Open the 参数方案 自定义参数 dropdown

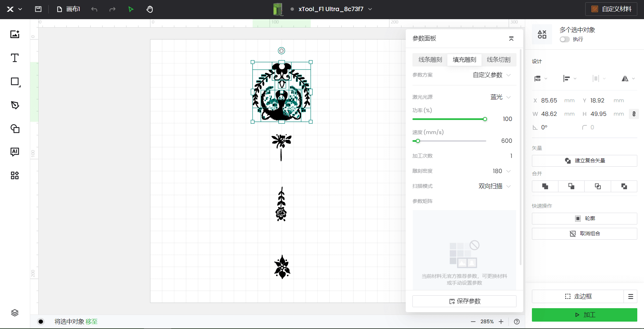tap(492, 75)
